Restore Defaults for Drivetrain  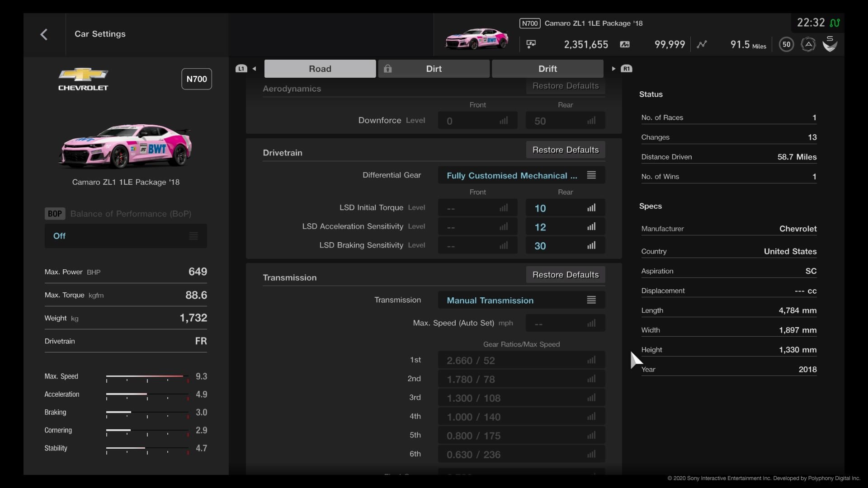point(566,150)
